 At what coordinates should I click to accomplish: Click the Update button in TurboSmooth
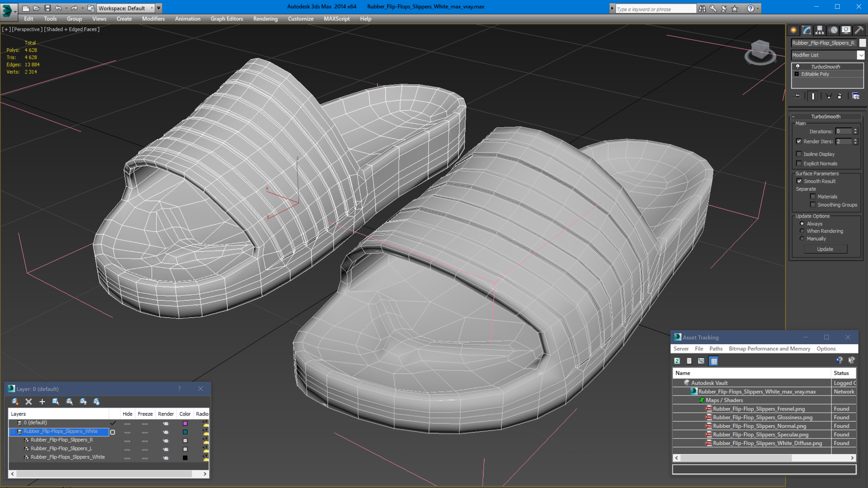[825, 249]
